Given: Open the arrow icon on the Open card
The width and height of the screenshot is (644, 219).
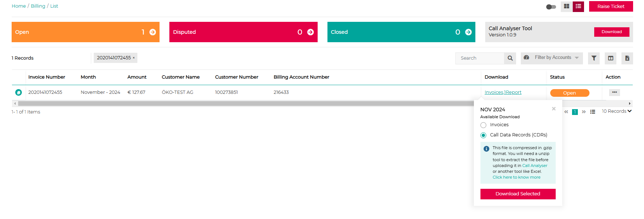Looking at the screenshot, I should pyautogui.click(x=153, y=32).
